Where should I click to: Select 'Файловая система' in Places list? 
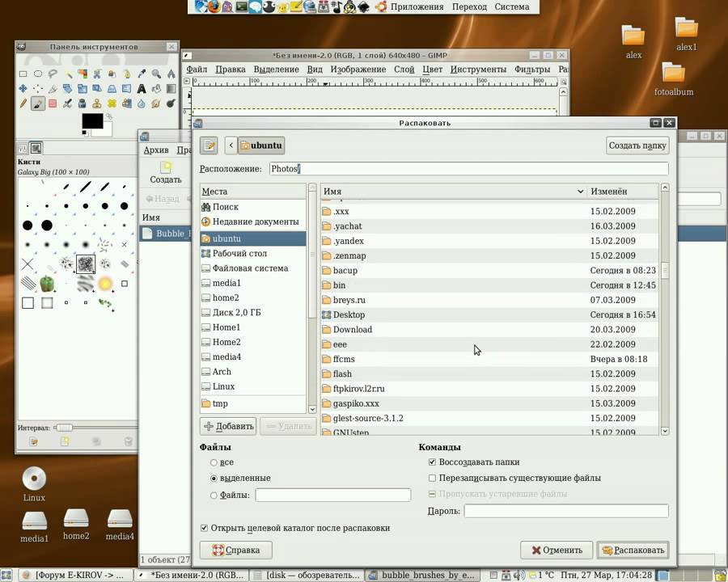(x=253, y=268)
